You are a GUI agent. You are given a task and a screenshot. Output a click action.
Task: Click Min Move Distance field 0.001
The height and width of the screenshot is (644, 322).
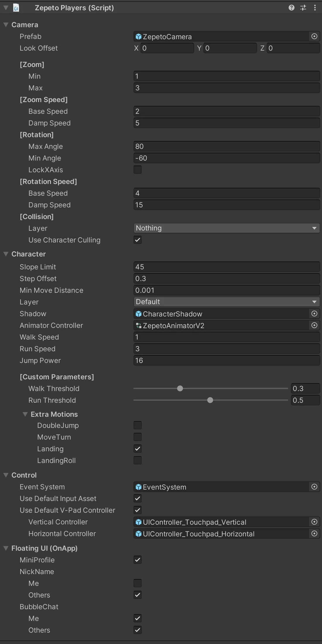tap(227, 290)
